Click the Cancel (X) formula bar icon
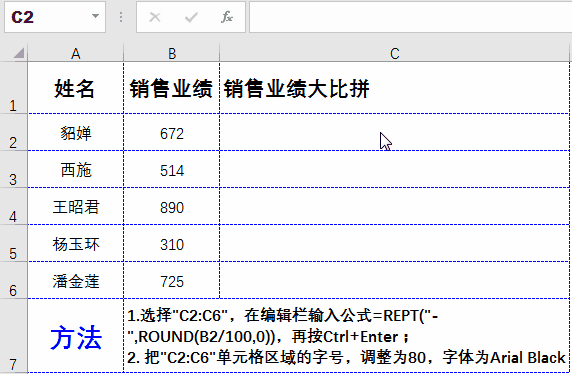The image size is (572, 374). point(155,17)
